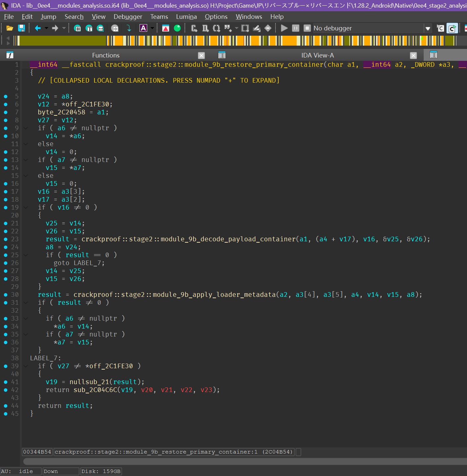Toggle the breakpoint dot on line 30

(6, 295)
